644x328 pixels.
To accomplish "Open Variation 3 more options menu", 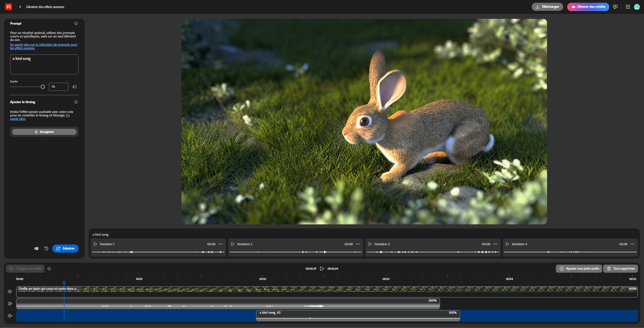I will [x=495, y=244].
